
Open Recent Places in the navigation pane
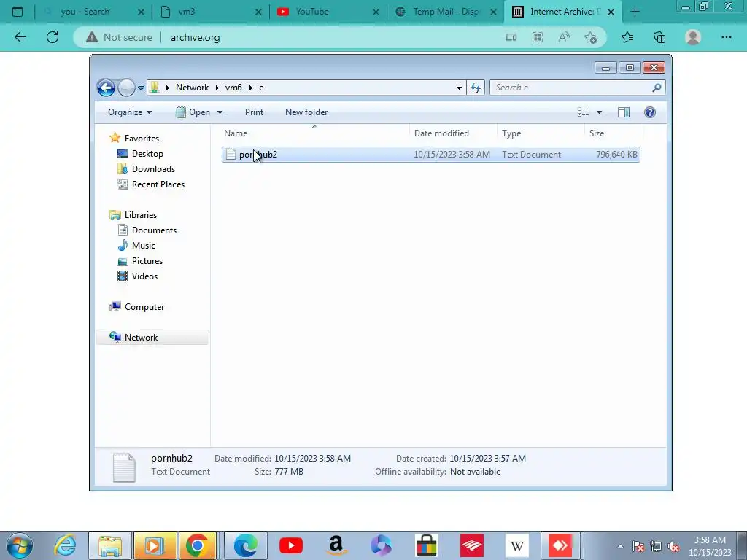pos(158,184)
